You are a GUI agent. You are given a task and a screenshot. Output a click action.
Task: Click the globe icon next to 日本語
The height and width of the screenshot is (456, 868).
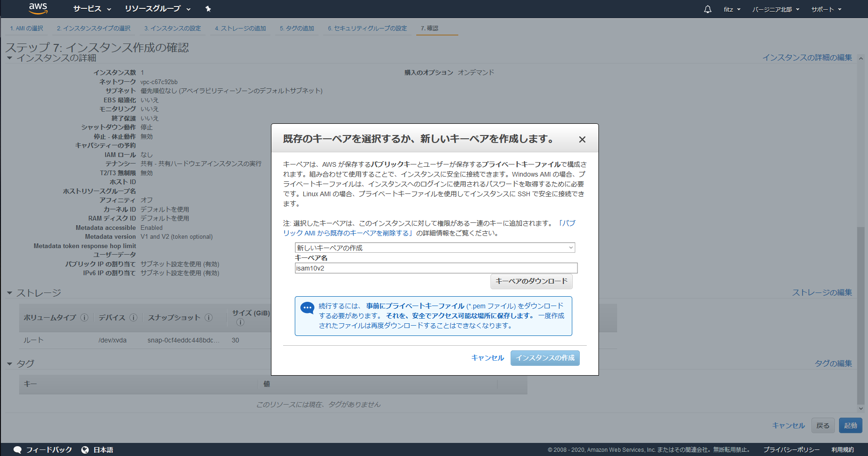click(x=85, y=449)
